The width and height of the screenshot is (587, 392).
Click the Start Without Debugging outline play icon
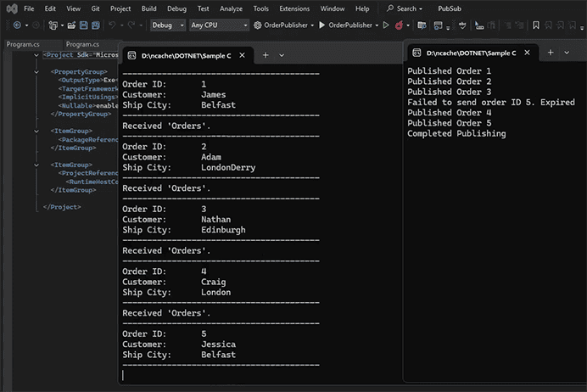[386, 25]
